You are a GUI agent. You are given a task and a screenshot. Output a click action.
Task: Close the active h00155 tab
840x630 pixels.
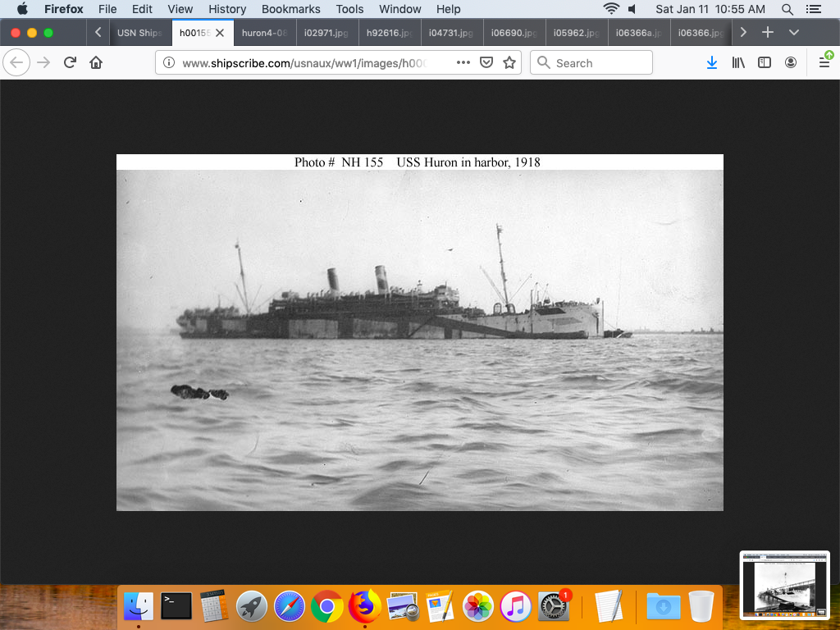[x=220, y=33]
